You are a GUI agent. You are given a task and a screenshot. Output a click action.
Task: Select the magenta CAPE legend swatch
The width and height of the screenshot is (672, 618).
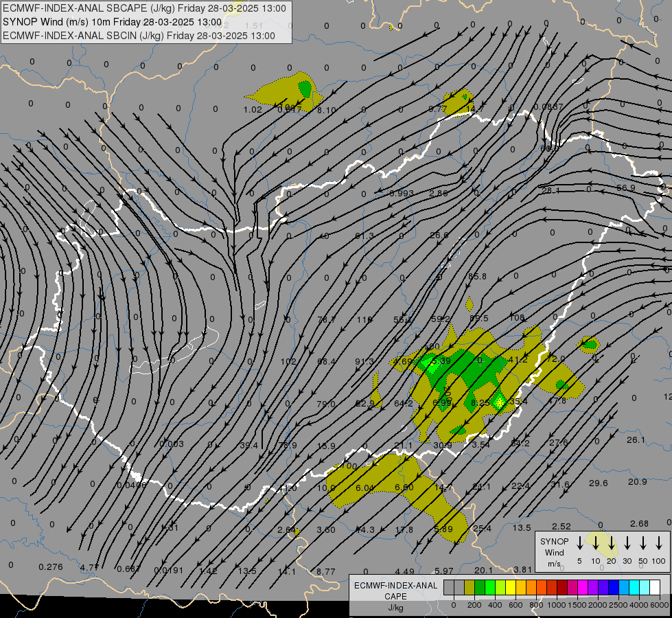(583, 588)
